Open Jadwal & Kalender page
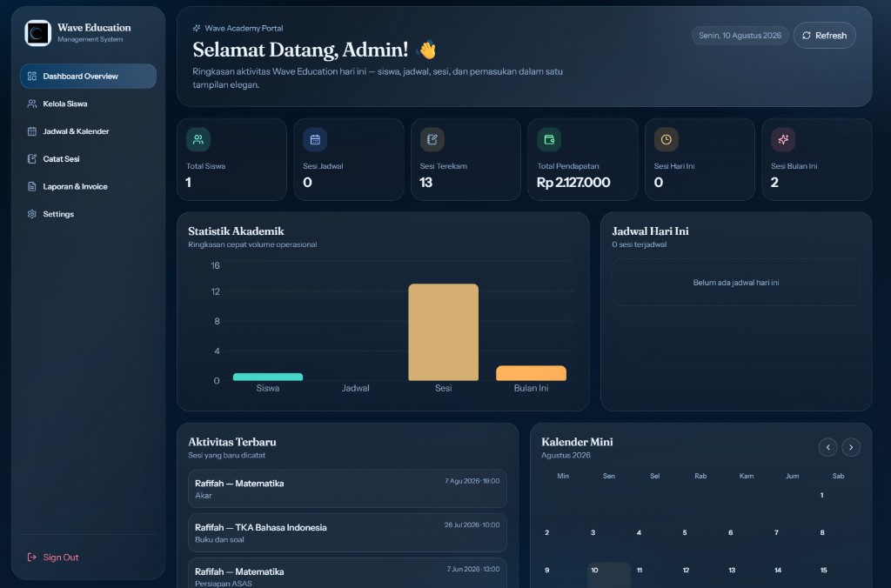Screen dimensions: 891x588 (x=88, y=131)
